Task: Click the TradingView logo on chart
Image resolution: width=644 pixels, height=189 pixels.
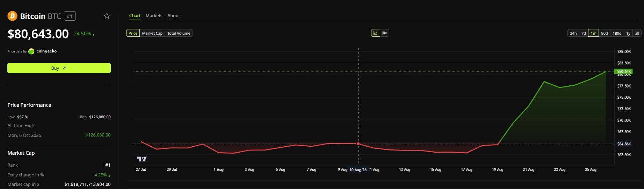Action: tap(142, 159)
